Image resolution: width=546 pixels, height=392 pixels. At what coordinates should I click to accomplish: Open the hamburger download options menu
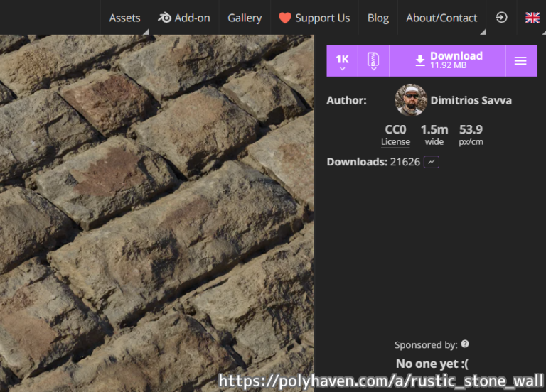coord(520,61)
